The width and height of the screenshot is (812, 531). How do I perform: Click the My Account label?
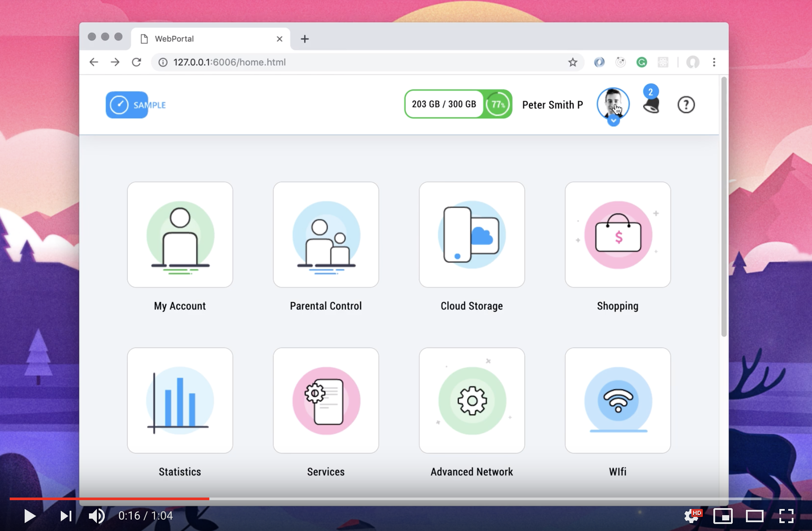point(180,306)
